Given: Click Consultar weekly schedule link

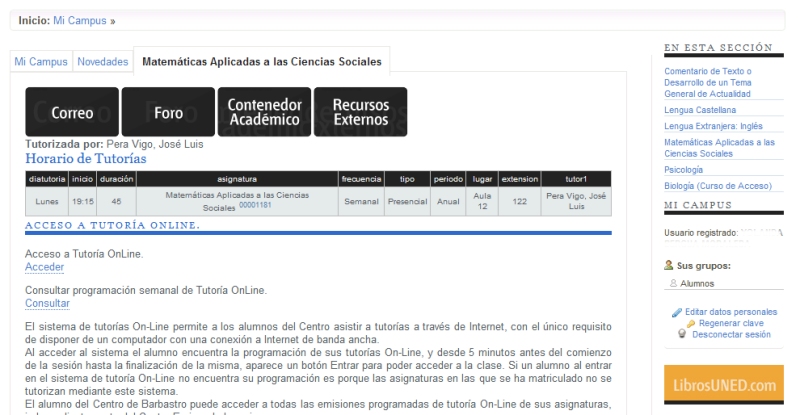Looking at the screenshot, I should point(47,303).
